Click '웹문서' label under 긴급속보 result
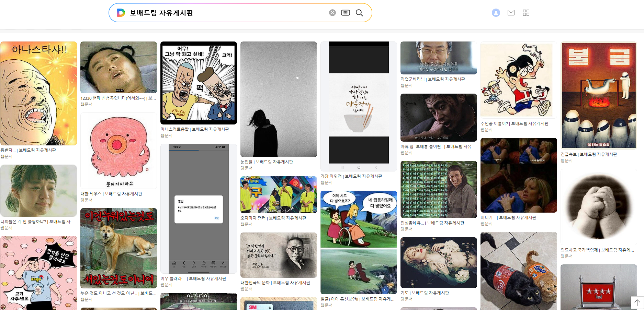 (566, 160)
